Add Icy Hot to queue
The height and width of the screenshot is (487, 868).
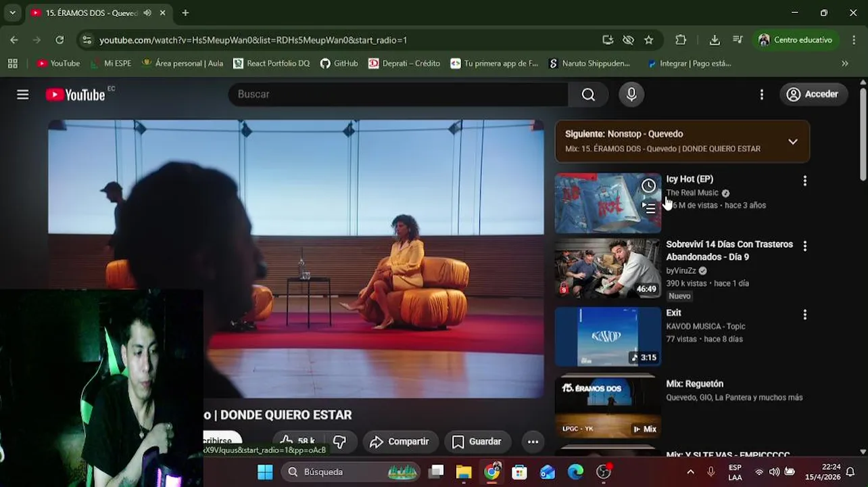tap(648, 208)
